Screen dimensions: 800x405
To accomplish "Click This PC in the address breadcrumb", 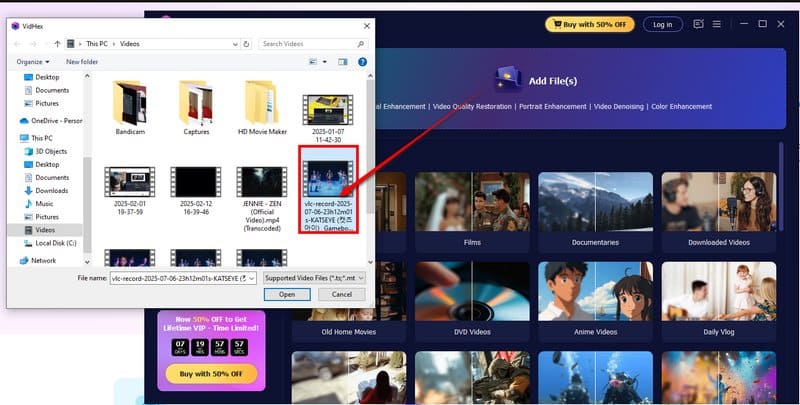I will click(96, 44).
